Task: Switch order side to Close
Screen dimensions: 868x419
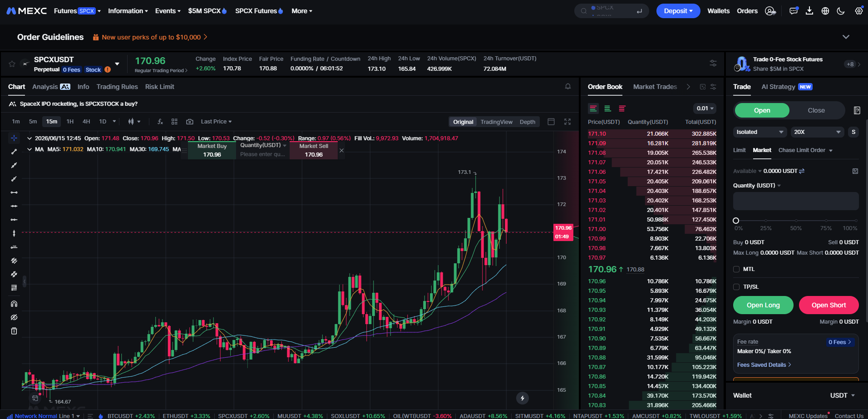Action: pyautogui.click(x=816, y=110)
